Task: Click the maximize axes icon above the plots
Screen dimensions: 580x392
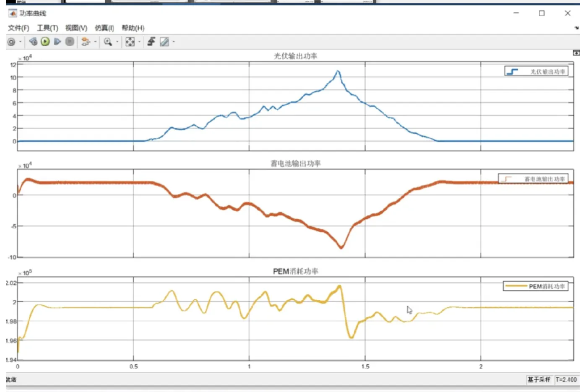Action: click(x=576, y=53)
